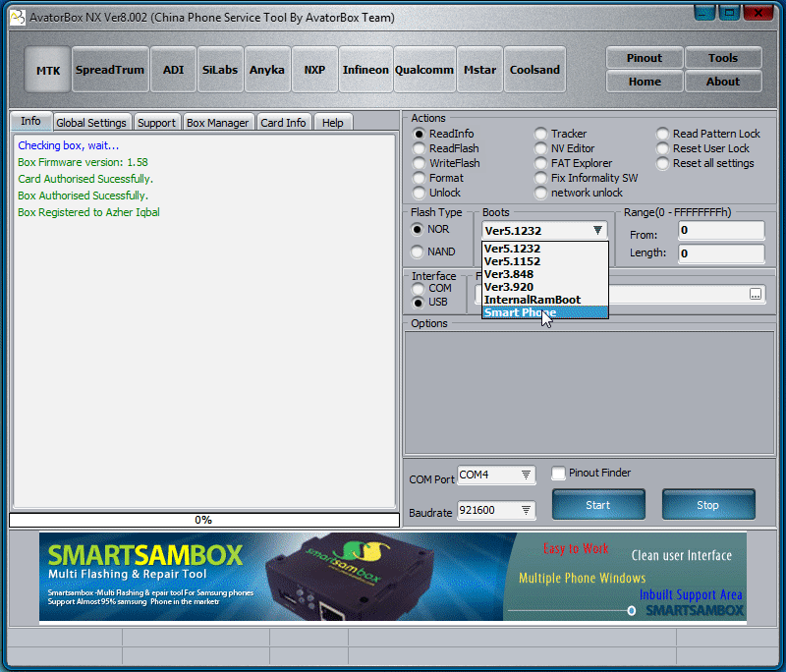Image resolution: width=786 pixels, height=672 pixels.
Task: Pick Ver5.1152 from the Boots list
Action: click(x=545, y=261)
